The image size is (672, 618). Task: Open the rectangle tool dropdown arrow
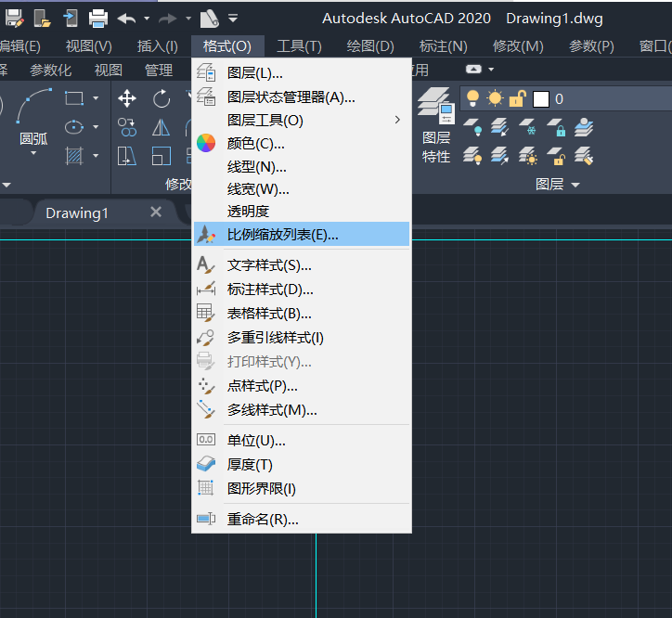96,98
